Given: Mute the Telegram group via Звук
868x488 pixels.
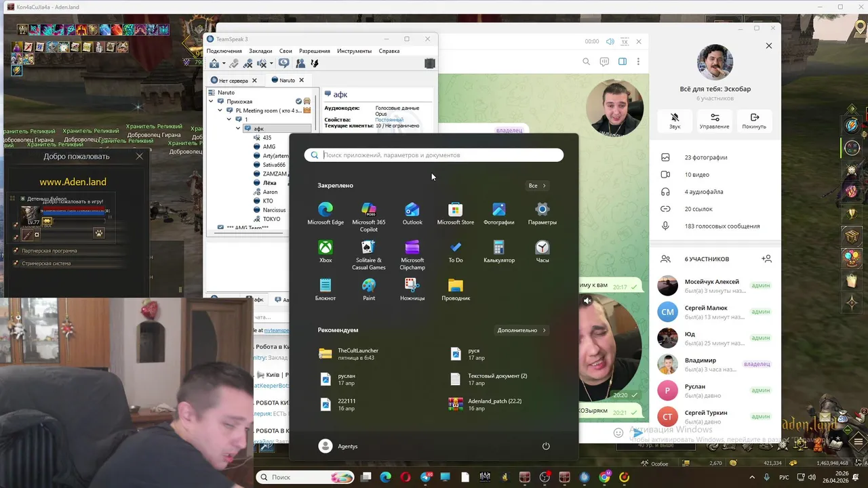Looking at the screenshot, I should pyautogui.click(x=675, y=121).
